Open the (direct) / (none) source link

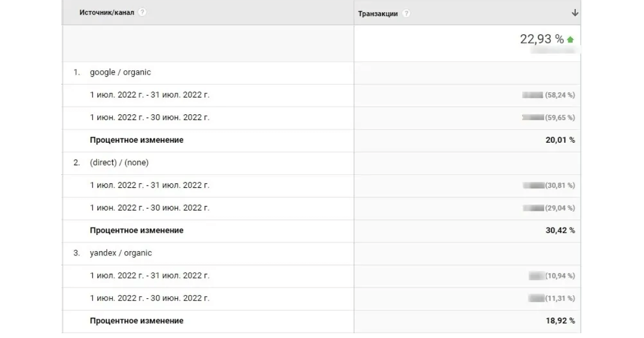[119, 163]
